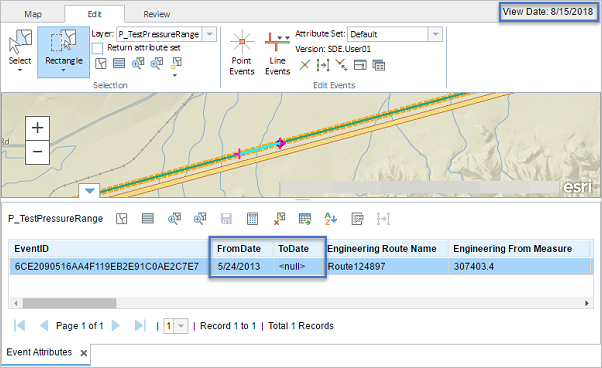This screenshot has height=368, width=602.
Task: Open the field calculator icon
Action: 252,219
